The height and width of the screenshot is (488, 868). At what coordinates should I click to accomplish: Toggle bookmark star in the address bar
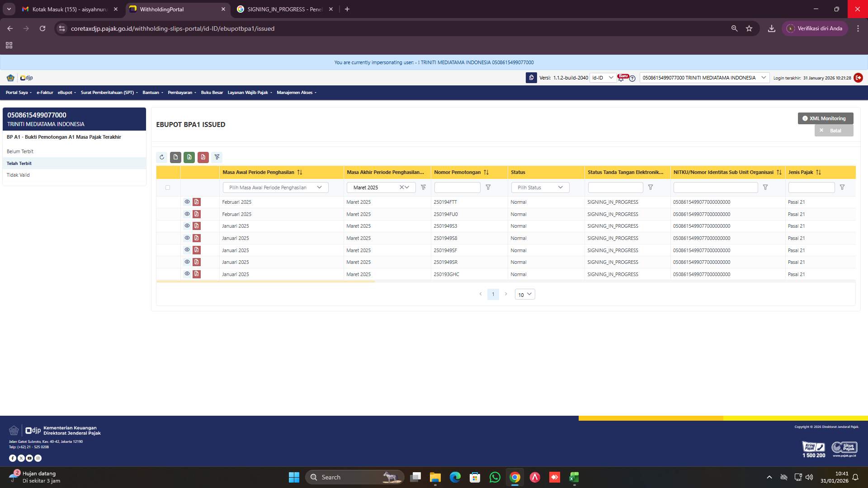click(749, 28)
